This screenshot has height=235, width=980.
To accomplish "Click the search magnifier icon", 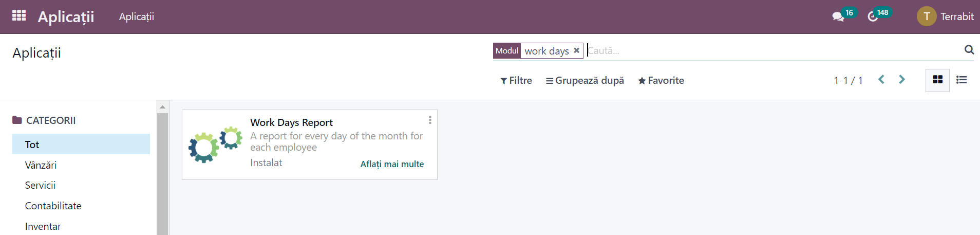I will [x=969, y=50].
